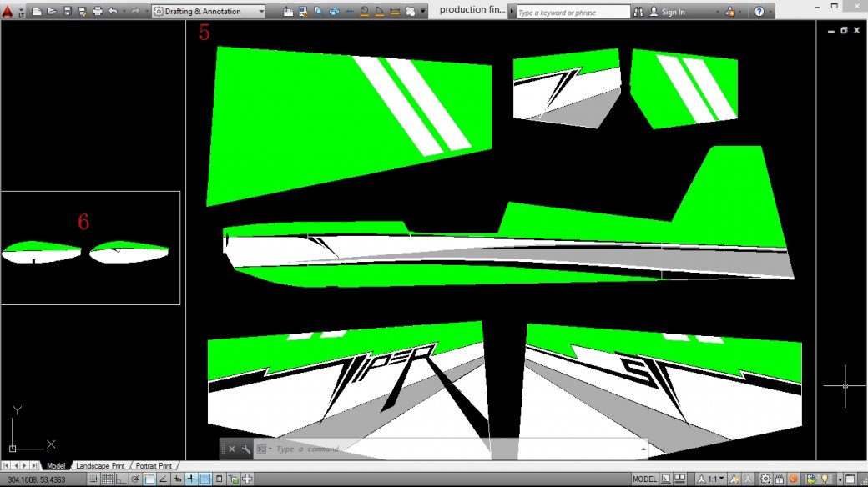Click the Undo arrow icon
Viewport: 868px width, 487px height.
113,12
